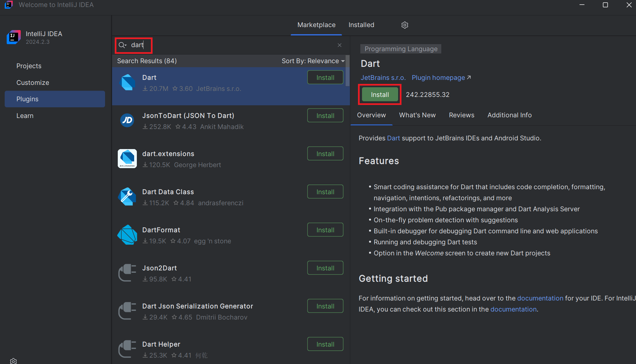
Task: Click the IntelliJ icon in title bar
Action: pyautogui.click(x=9, y=5)
